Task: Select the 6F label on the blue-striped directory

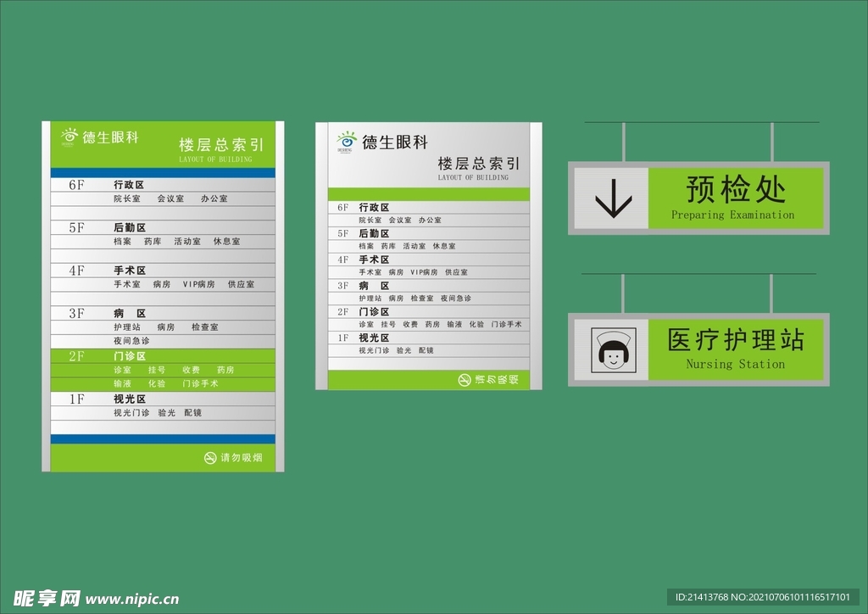Action: pos(77,185)
